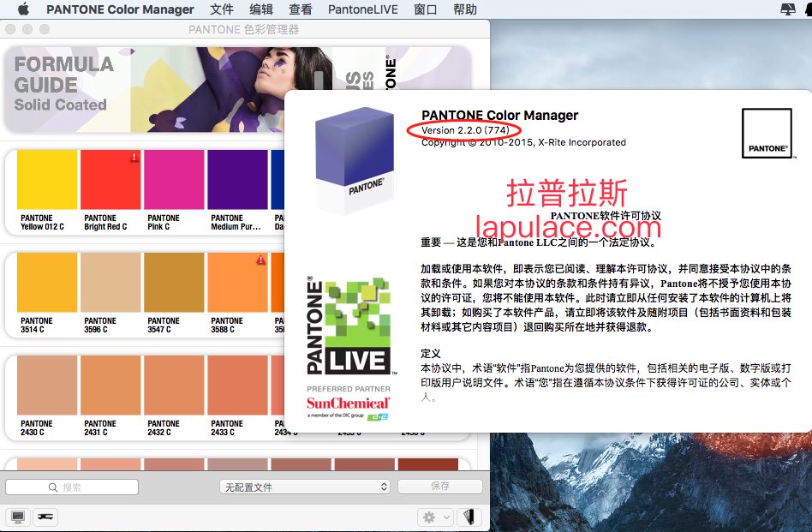Open the PantoneLIVE menu
Image resolution: width=812 pixels, height=532 pixels.
point(361,9)
